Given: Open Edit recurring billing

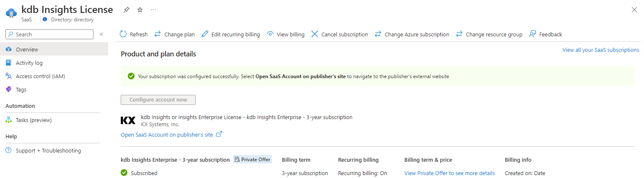Looking at the screenshot, I should [230, 34].
